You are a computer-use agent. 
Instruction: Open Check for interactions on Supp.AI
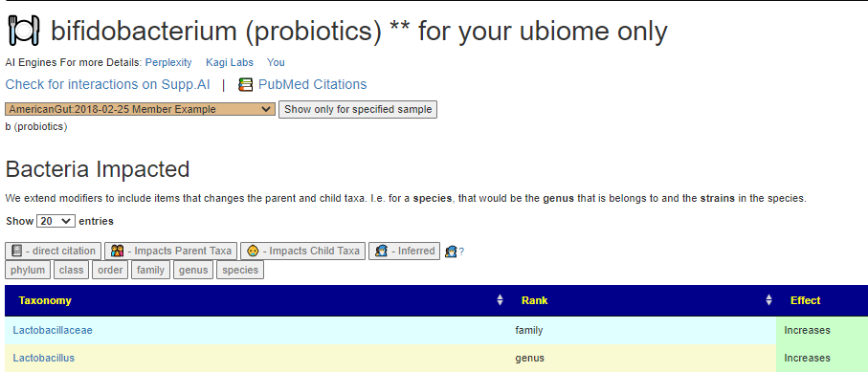coord(108,85)
